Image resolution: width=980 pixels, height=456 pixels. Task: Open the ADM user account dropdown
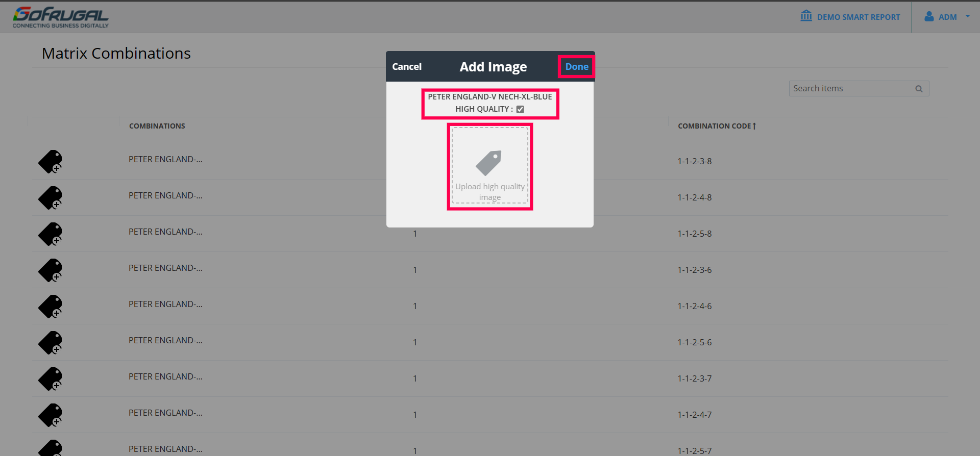(x=947, y=17)
